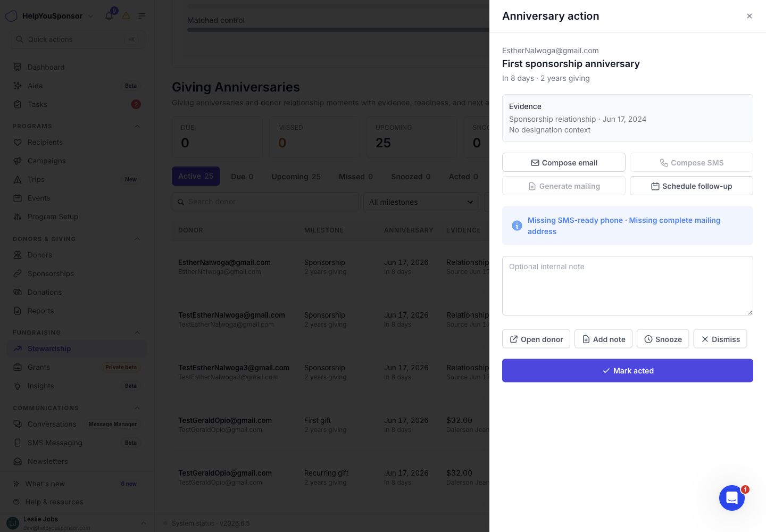Open the Snoozed tab
The width and height of the screenshot is (766, 532).
tap(411, 177)
